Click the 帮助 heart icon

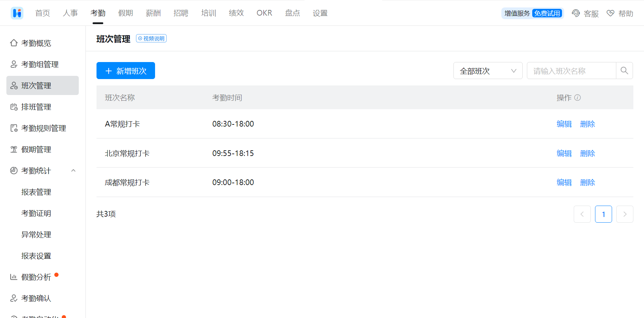click(x=610, y=13)
